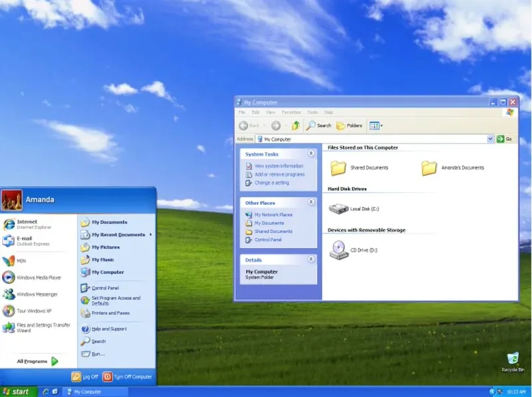Select the CD Drive (D:) icon

pos(338,250)
